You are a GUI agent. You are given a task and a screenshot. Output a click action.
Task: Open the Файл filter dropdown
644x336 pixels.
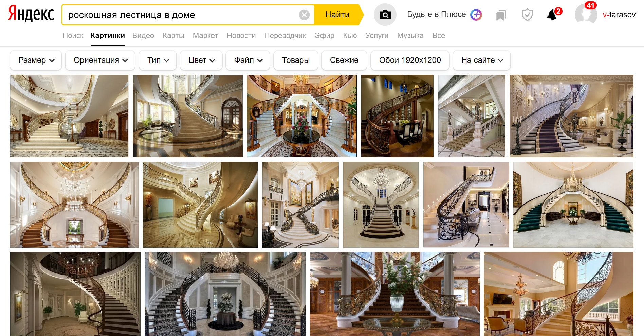coord(248,60)
